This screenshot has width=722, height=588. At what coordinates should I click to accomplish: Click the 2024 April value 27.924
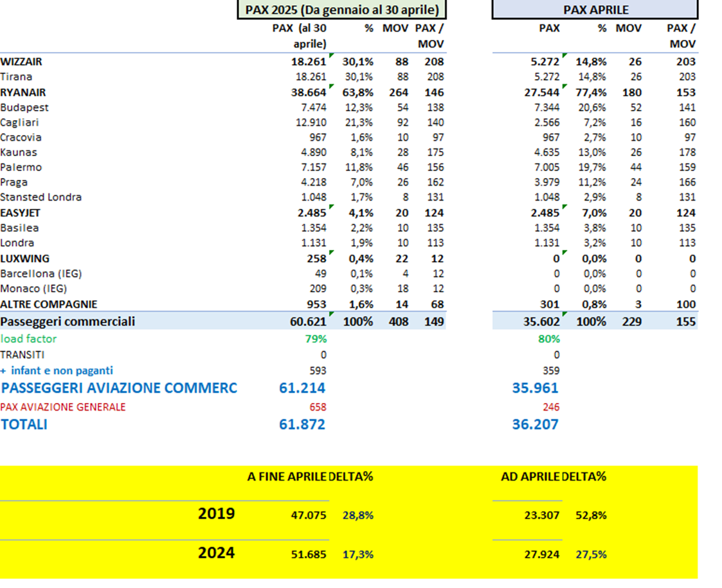tap(542, 555)
